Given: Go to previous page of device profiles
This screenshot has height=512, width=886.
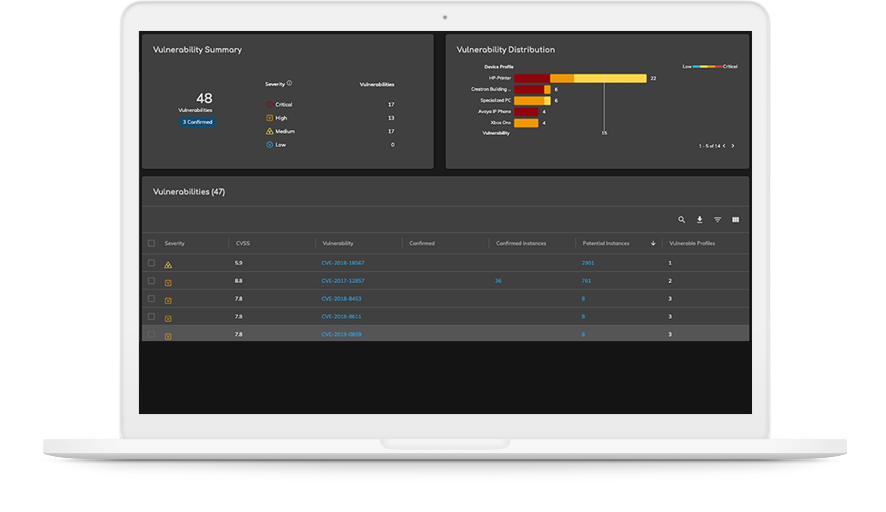Looking at the screenshot, I should click(x=723, y=146).
